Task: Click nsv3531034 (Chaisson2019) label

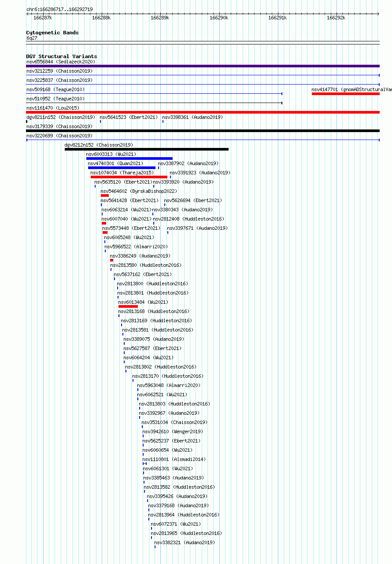Action: (175, 422)
